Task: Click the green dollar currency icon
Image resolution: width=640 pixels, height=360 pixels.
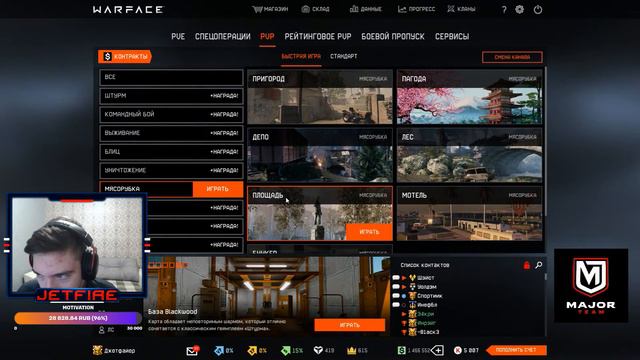Action: [402, 350]
